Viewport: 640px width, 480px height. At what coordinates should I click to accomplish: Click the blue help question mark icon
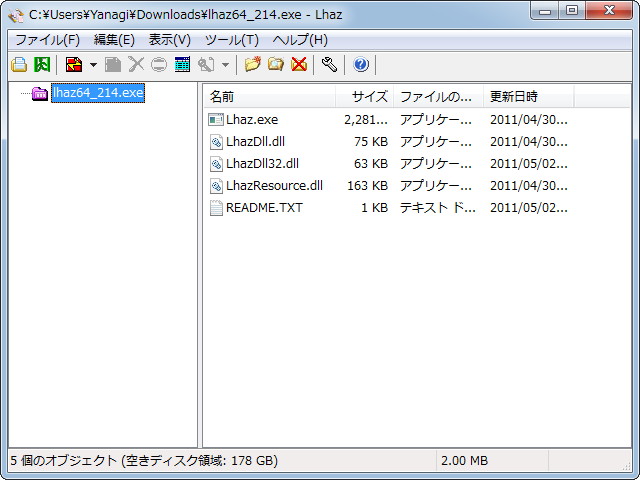tap(361, 64)
